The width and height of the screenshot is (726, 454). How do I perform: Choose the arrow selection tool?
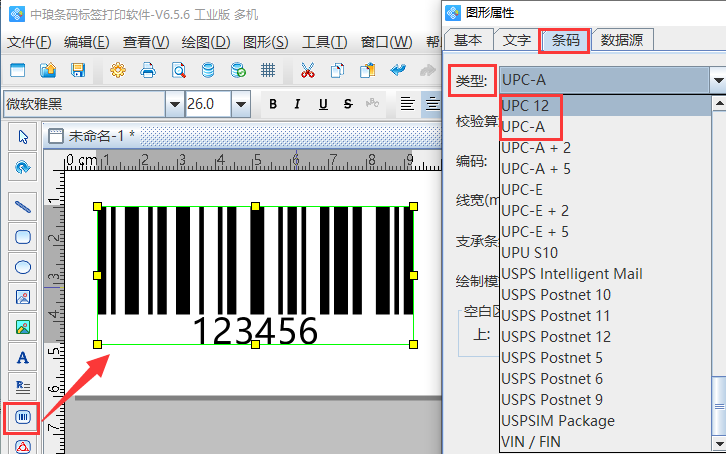pyautogui.click(x=23, y=137)
